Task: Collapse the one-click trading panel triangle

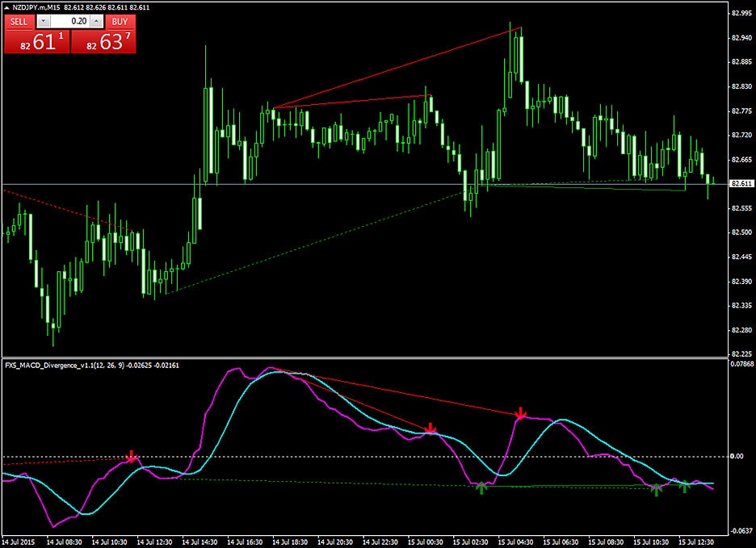Action: (6, 8)
